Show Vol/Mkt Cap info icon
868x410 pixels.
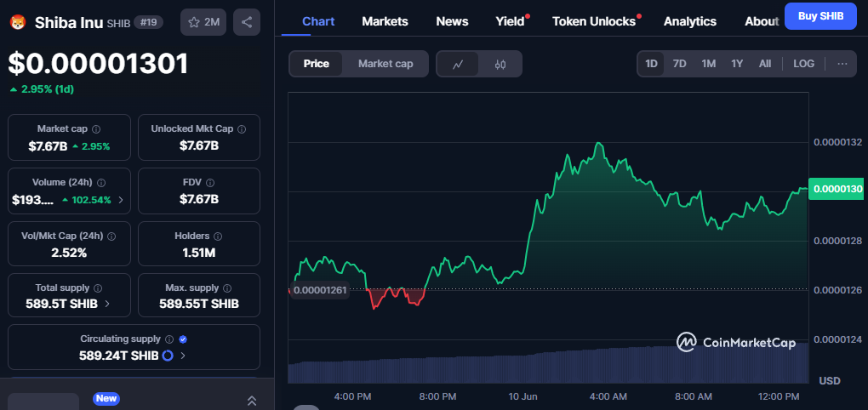tap(111, 236)
